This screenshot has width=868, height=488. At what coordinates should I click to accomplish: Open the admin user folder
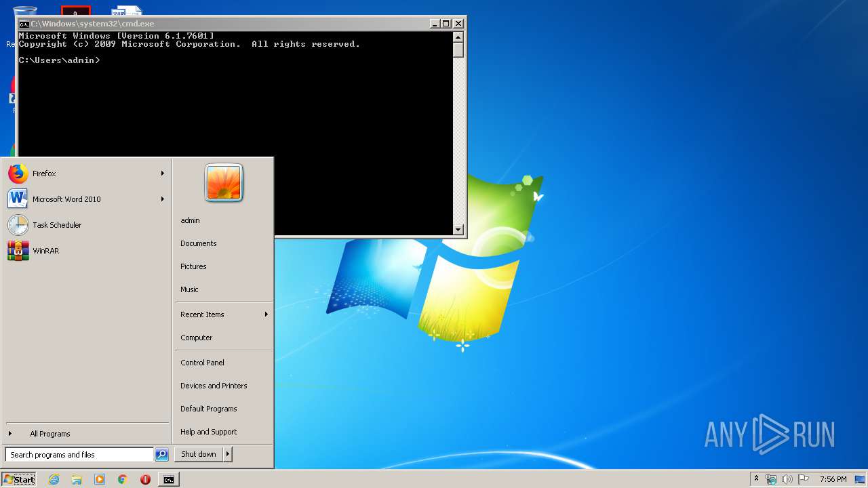pos(224,220)
